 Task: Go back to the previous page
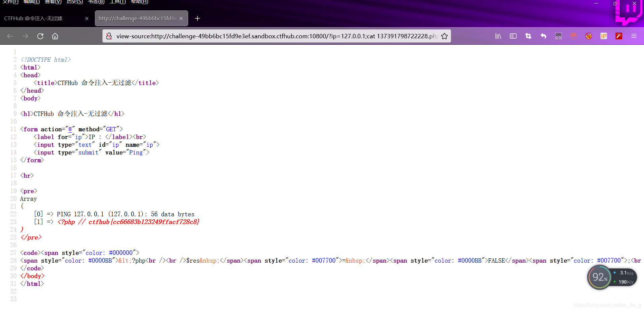(x=10, y=36)
